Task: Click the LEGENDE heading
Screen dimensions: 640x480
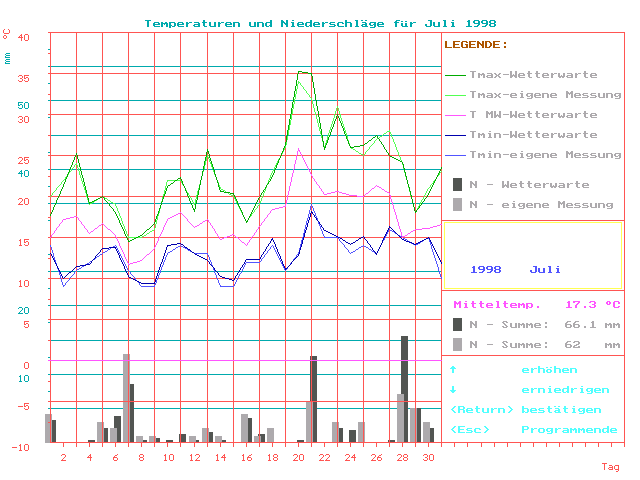Action: coord(476,45)
